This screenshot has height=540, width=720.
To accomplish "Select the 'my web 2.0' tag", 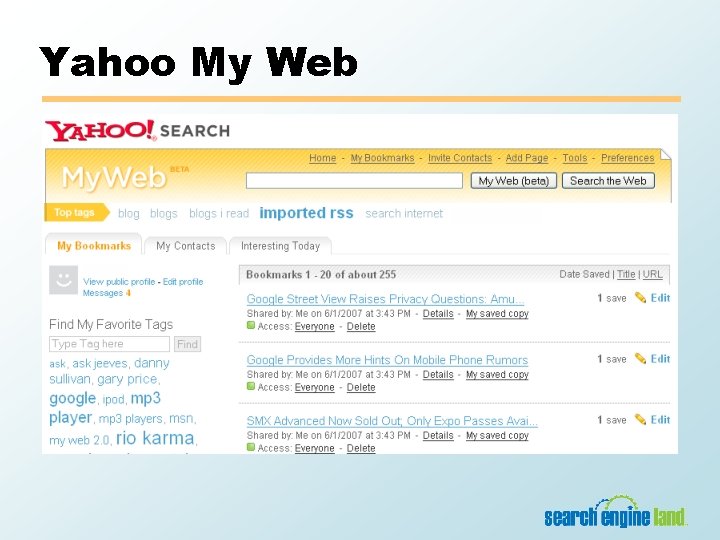I will [x=79, y=440].
